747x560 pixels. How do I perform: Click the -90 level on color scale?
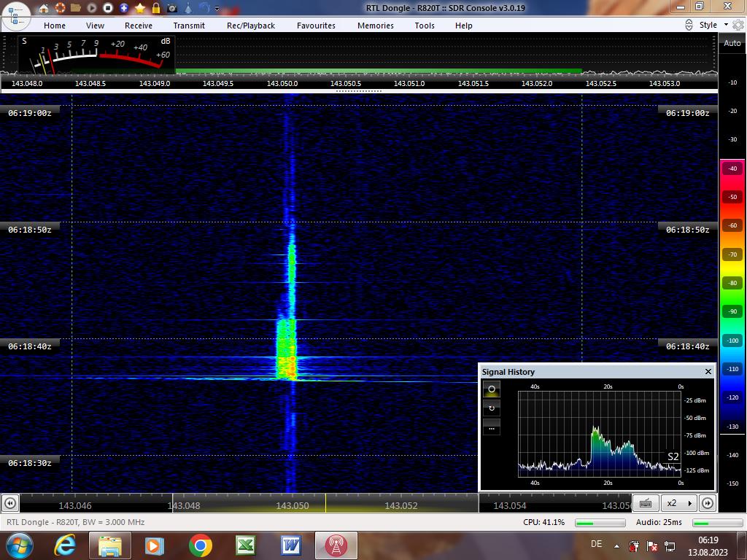coord(732,311)
